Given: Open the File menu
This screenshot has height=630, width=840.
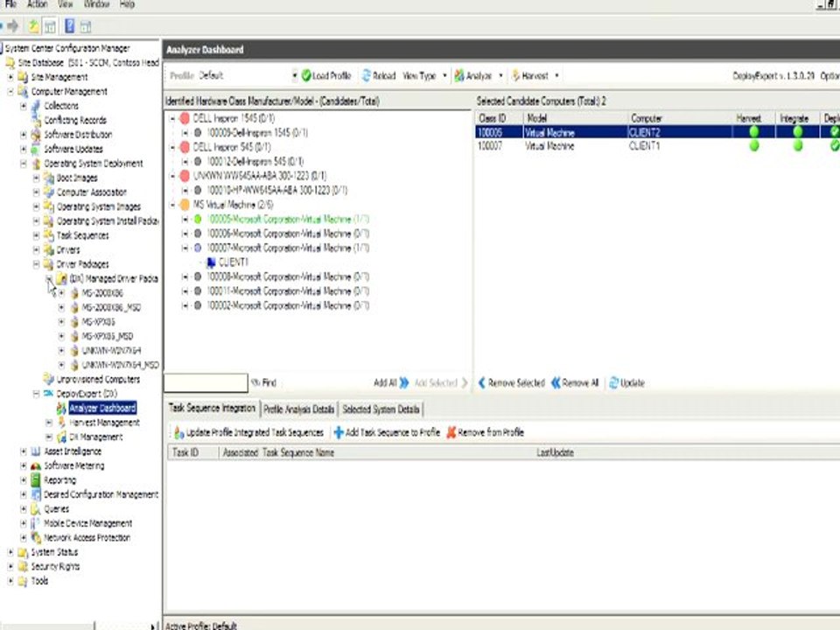Looking at the screenshot, I should coord(10,4).
